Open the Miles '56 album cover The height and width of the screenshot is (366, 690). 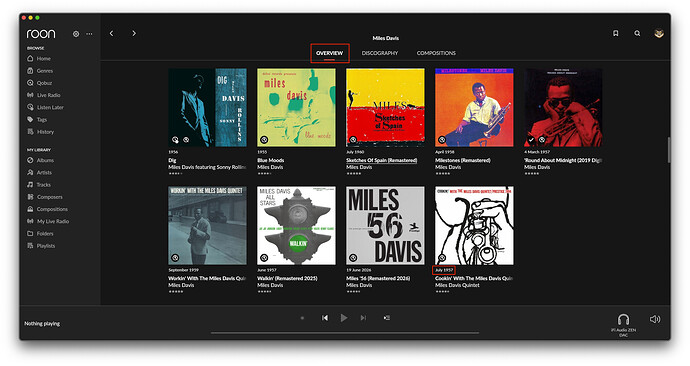pyautogui.click(x=385, y=225)
